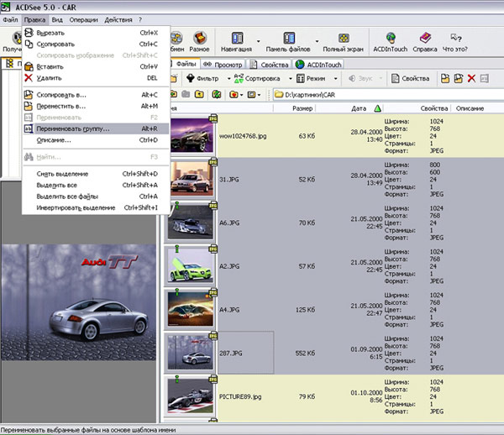The image size is (504, 435).
Task: Select the wow1024768.jpg thumbnail
Action: 192,135
